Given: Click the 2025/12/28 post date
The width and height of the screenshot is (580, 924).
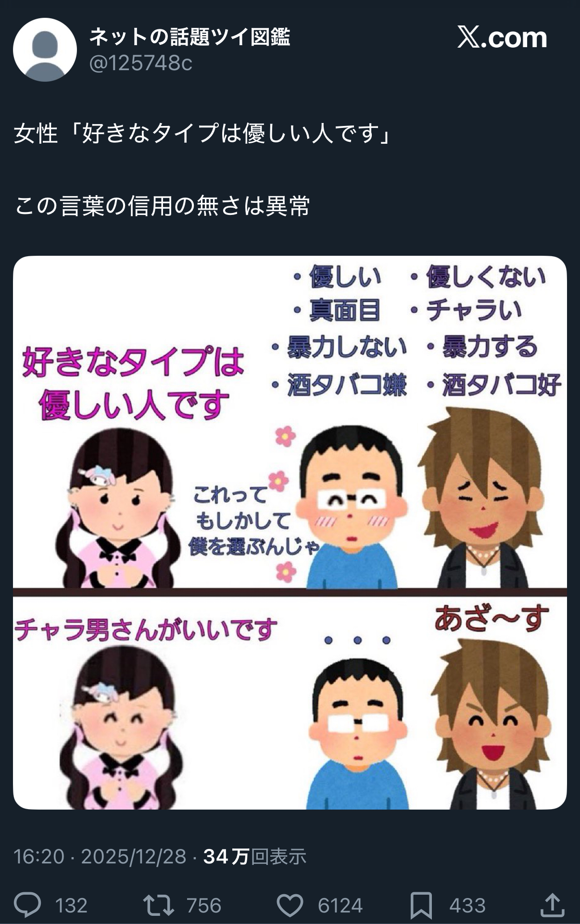Looking at the screenshot, I should point(134,856).
